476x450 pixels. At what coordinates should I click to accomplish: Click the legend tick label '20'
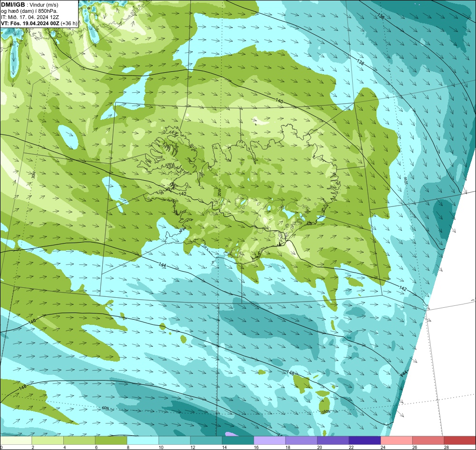pos(320,447)
